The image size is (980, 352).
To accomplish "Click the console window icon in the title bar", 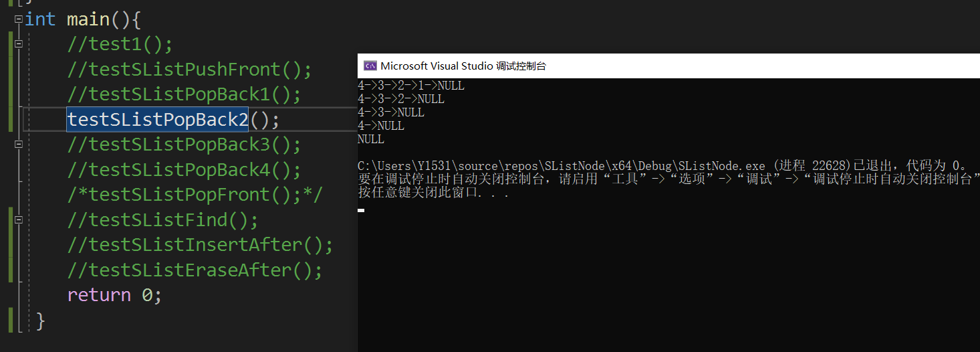I will pyautogui.click(x=370, y=66).
